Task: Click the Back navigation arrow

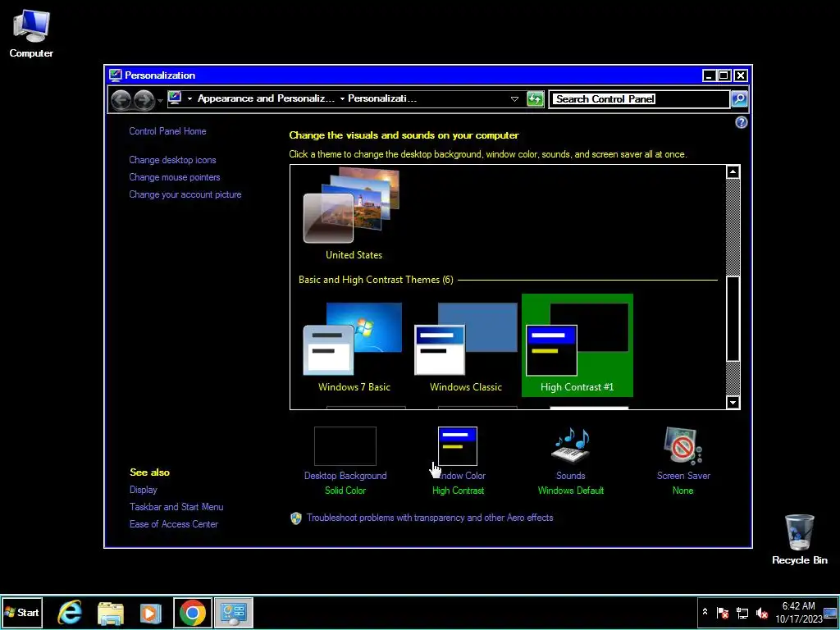Action: 121,99
